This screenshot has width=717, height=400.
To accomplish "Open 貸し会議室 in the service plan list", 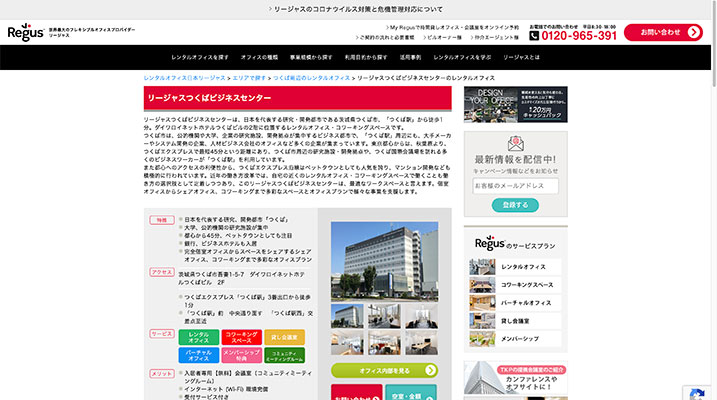I will point(515,321).
